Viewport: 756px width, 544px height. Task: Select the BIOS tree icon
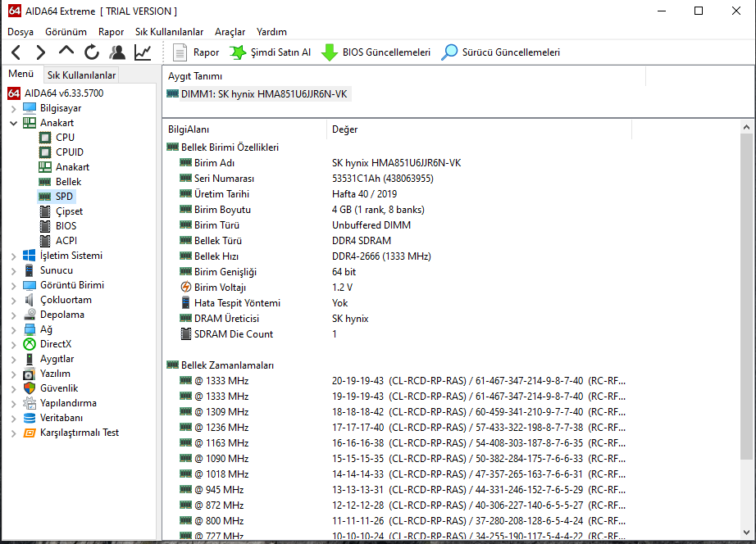45,226
